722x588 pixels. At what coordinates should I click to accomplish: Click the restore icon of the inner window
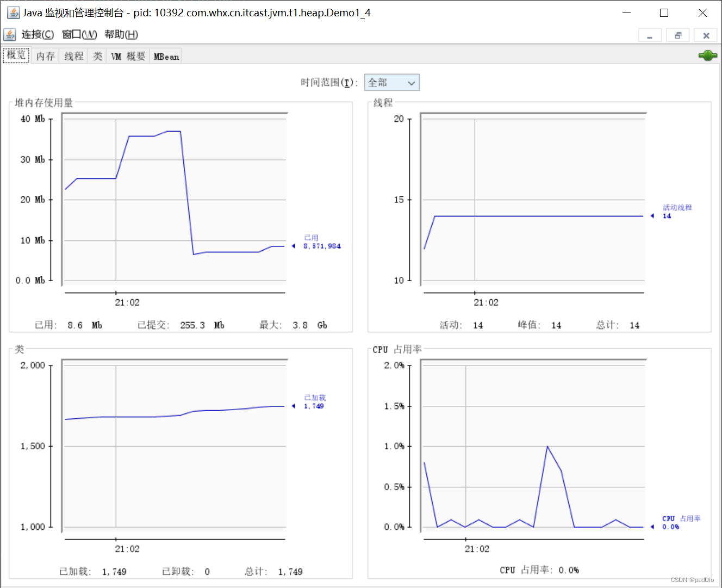tap(677, 35)
